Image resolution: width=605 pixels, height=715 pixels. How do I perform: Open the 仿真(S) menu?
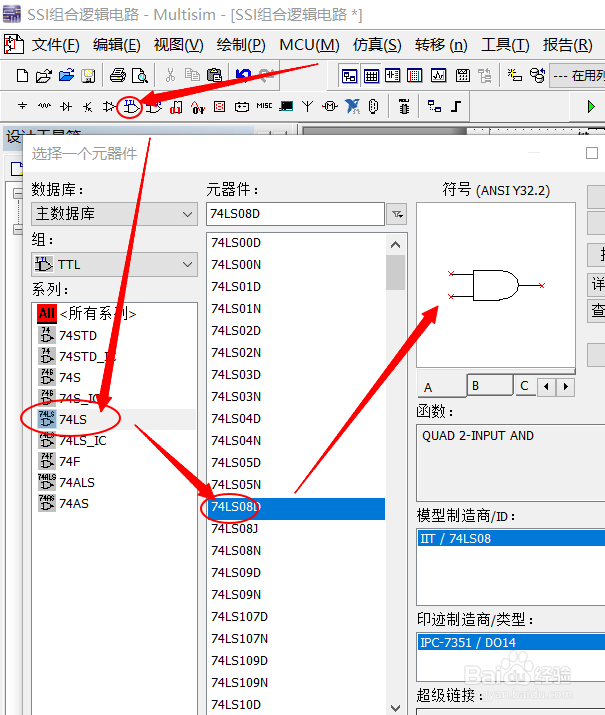point(377,45)
